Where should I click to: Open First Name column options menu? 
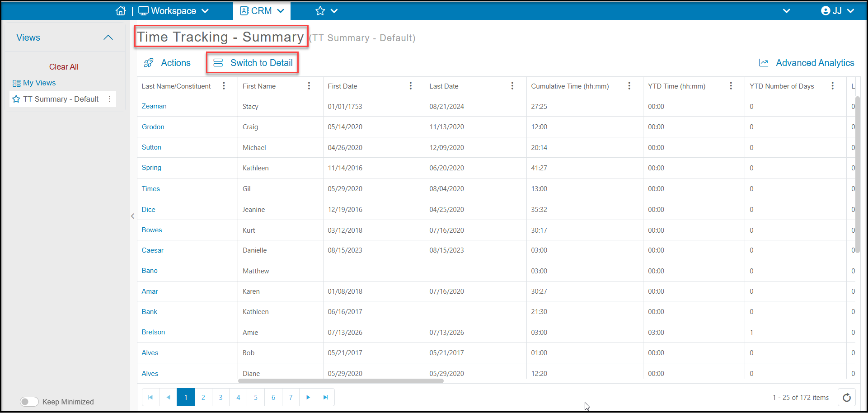click(309, 86)
